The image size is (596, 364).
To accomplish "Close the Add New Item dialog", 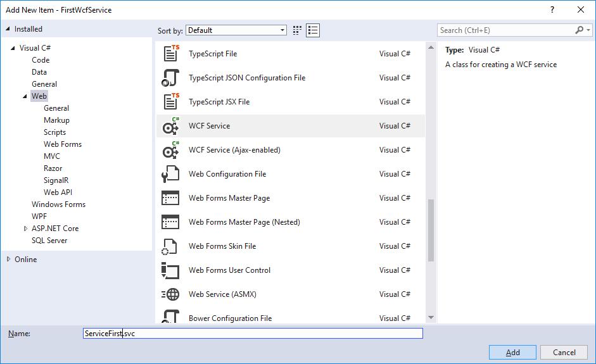I will [x=580, y=10].
